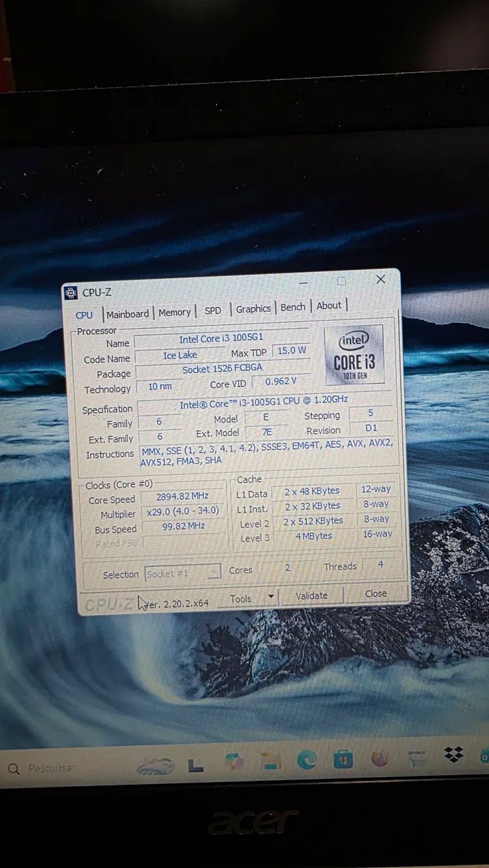Click the Core VID value '0.962 V'

point(282,382)
